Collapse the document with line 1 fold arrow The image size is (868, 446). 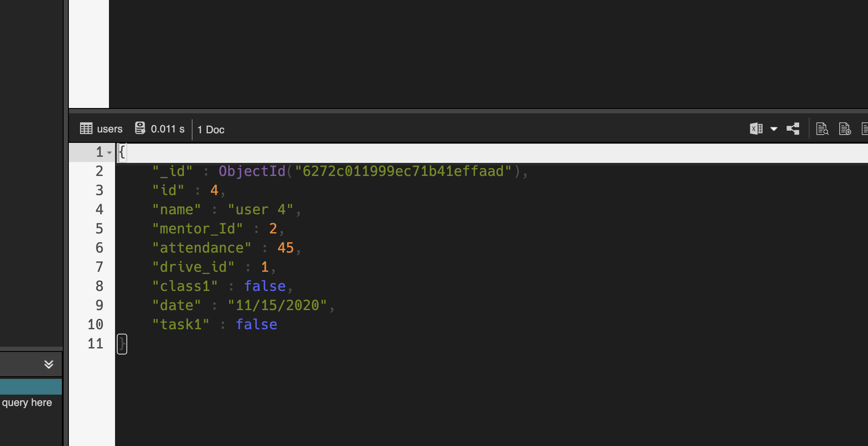tap(109, 152)
